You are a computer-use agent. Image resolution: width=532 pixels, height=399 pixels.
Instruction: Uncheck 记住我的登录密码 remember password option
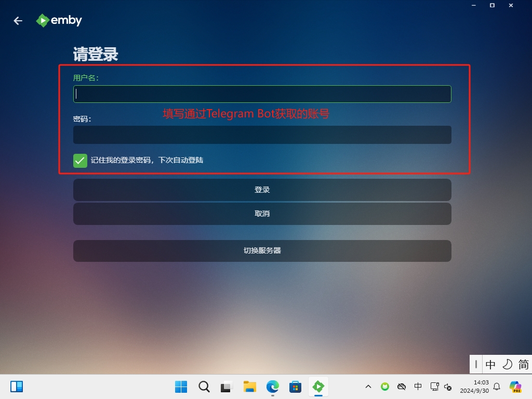(80, 161)
